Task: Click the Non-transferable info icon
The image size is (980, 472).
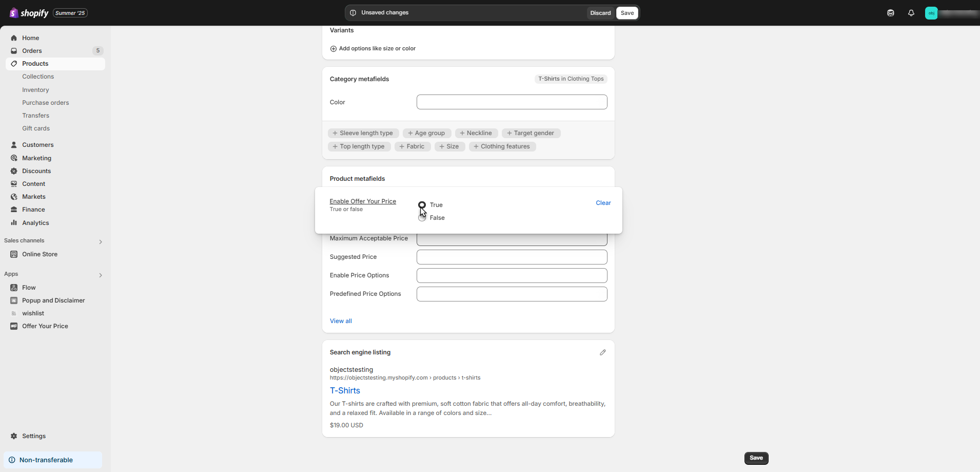Action: [12, 460]
